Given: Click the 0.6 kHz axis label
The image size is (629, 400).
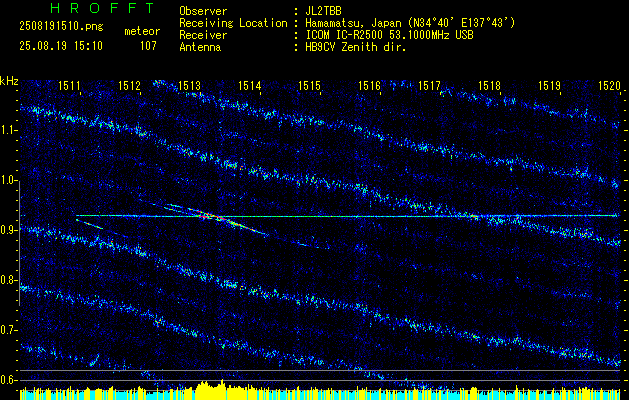Looking at the screenshot, I should (8, 380).
